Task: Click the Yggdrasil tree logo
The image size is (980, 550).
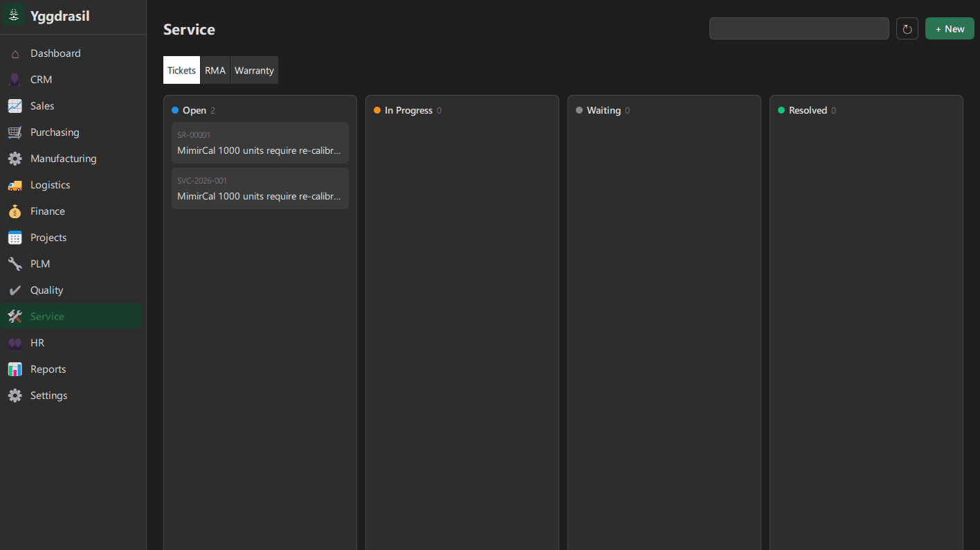Action: [14, 15]
